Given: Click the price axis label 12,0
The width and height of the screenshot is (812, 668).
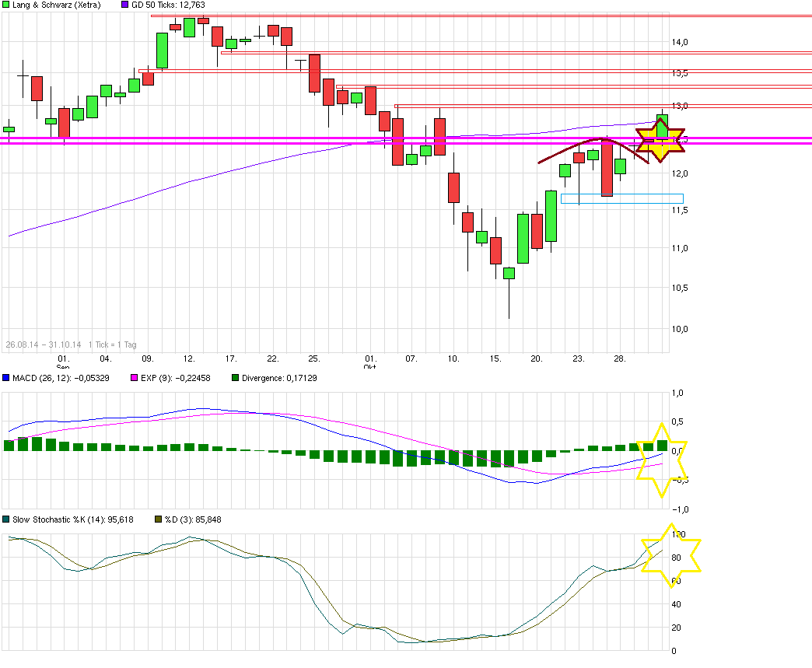Looking at the screenshot, I should (680, 174).
